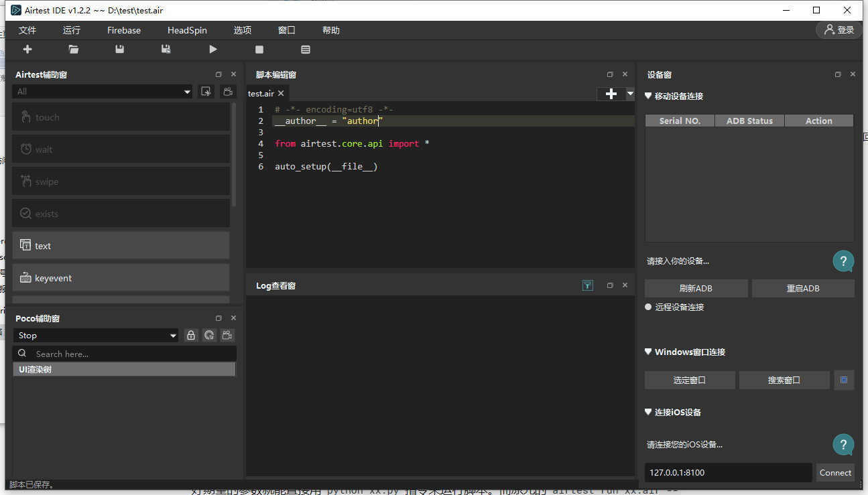Click the screenshot capture icon in the Airtest panel

coord(206,92)
